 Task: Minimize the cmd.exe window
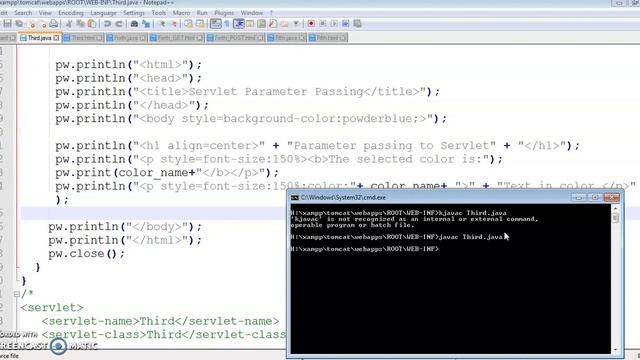click(578, 198)
